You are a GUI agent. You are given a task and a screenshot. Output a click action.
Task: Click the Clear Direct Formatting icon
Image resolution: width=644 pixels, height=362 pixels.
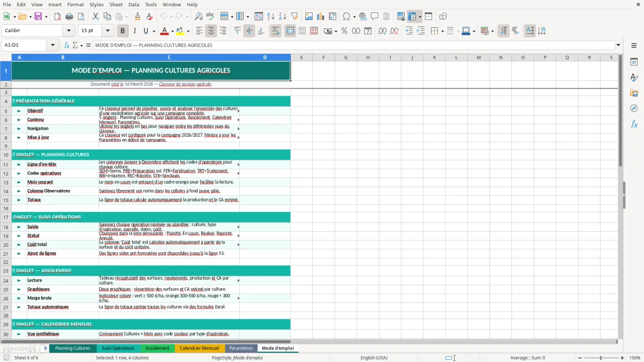(150, 17)
